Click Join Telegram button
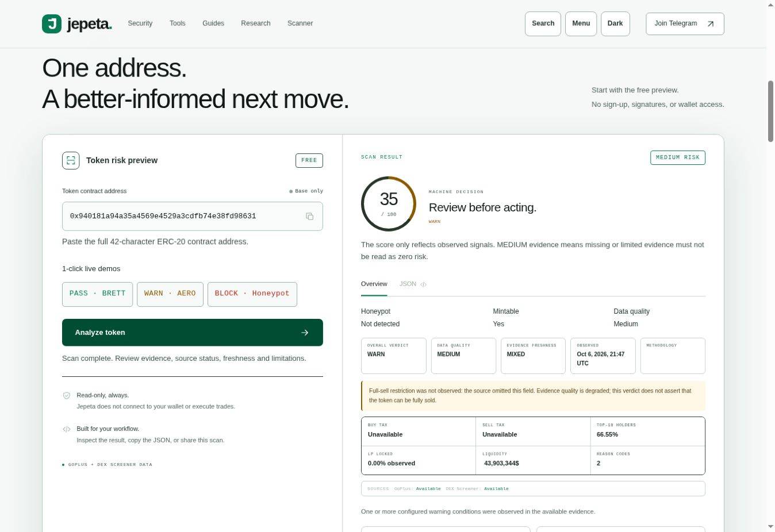The width and height of the screenshot is (775, 532). point(685,24)
